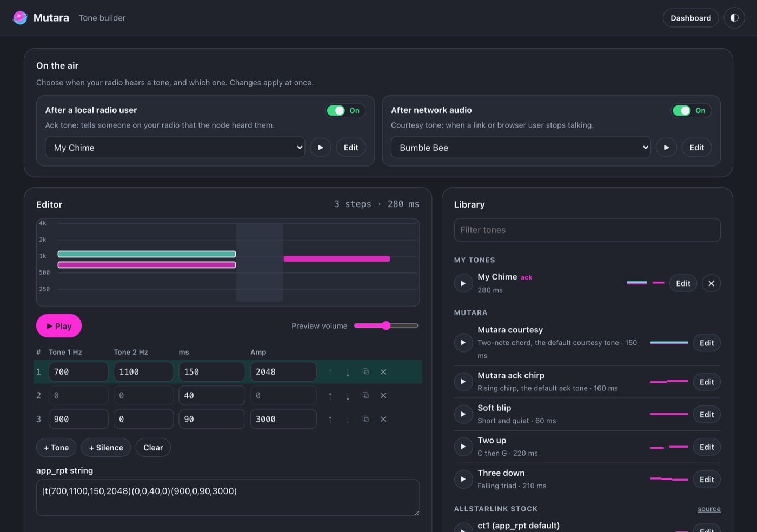Viewport: 757px width, 532px height.
Task: Preview the network audio courtesy tone
Action: 666,148
